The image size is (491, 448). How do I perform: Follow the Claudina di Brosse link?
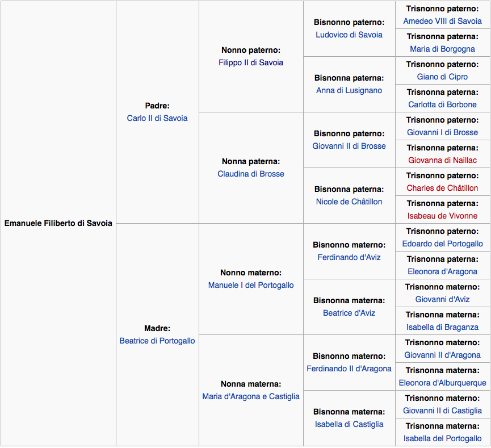tap(250, 174)
